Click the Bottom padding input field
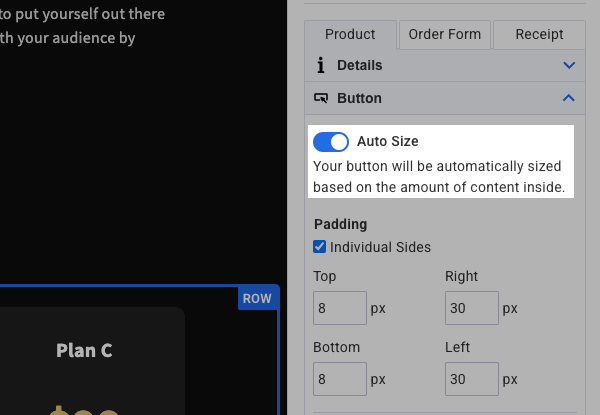The height and width of the screenshot is (415, 600). tap(339, 379)
